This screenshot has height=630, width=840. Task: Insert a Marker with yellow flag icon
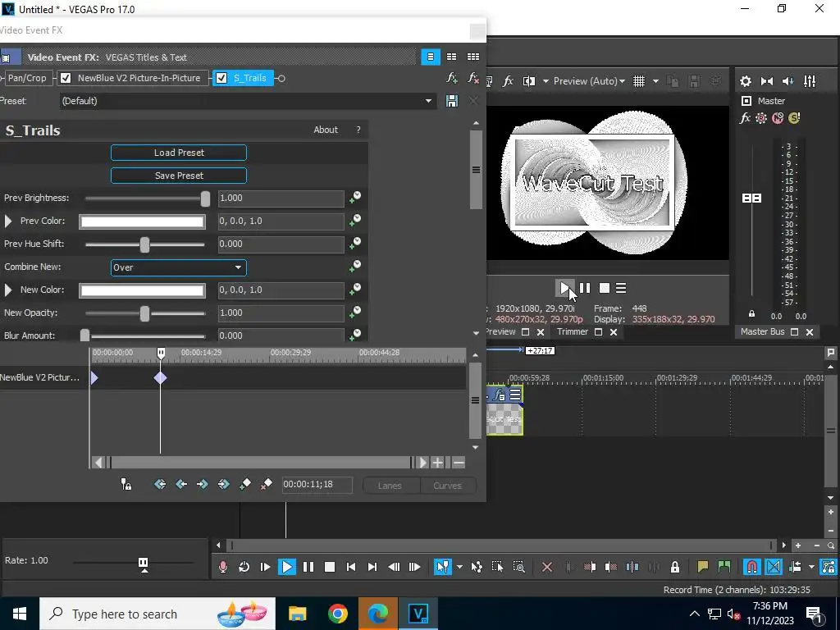click(702, 567)
